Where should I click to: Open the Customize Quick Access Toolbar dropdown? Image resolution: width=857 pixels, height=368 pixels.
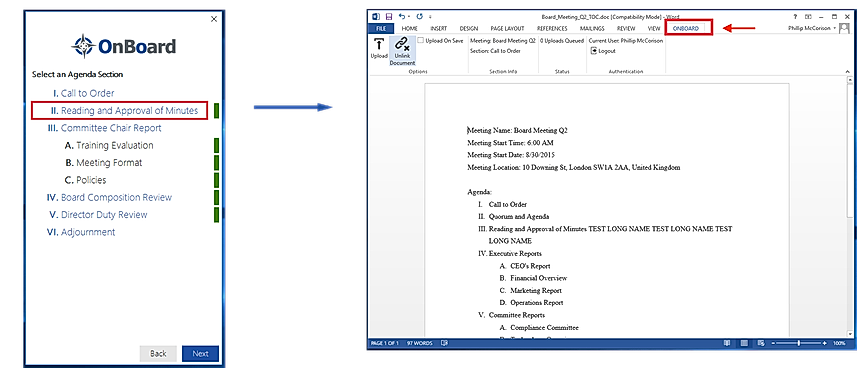(x=430, y=17)
